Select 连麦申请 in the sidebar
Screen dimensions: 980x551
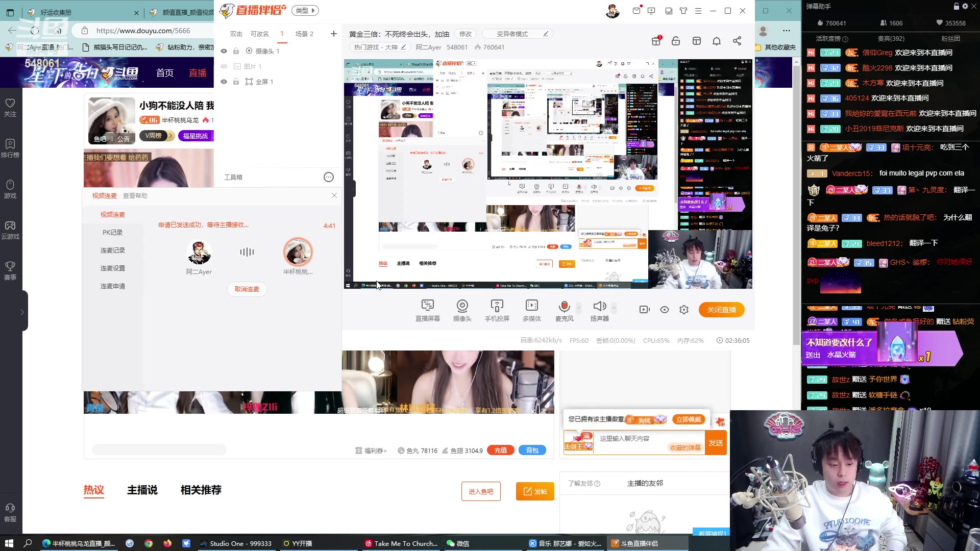[x=112, y=286]
